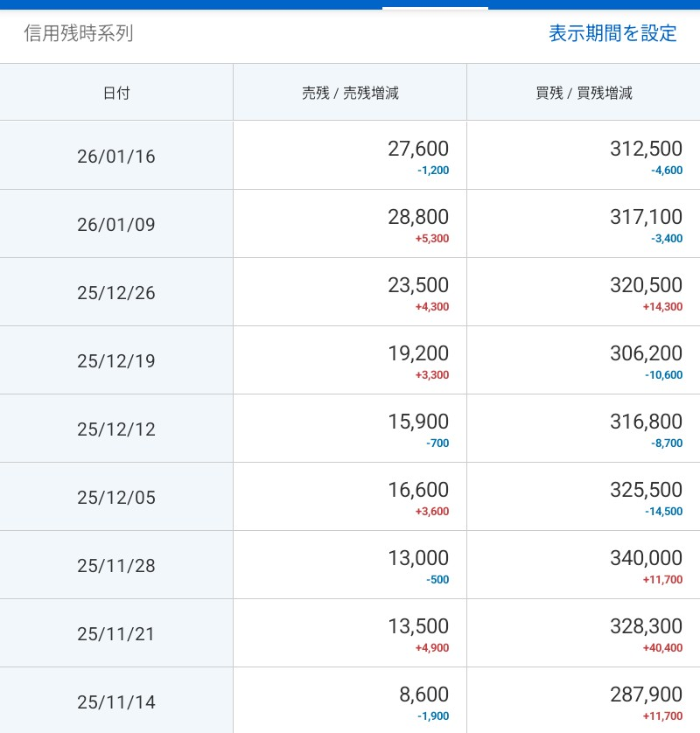The image size is (700, 733).
Task: Tap the +40,400 buy balance change
Action: coord(662,648)
